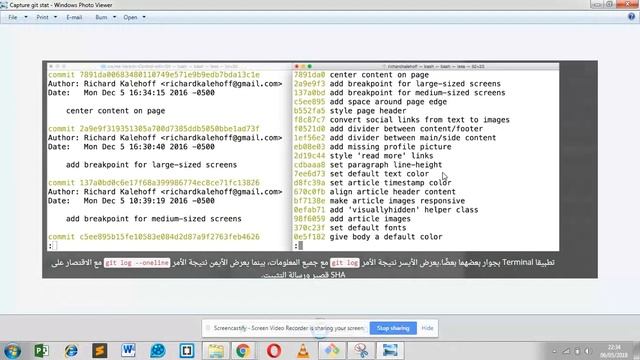Open Sublime Text from the taskbar
The width and height of the screenshot is (640, 360).
tap(100, 351)
